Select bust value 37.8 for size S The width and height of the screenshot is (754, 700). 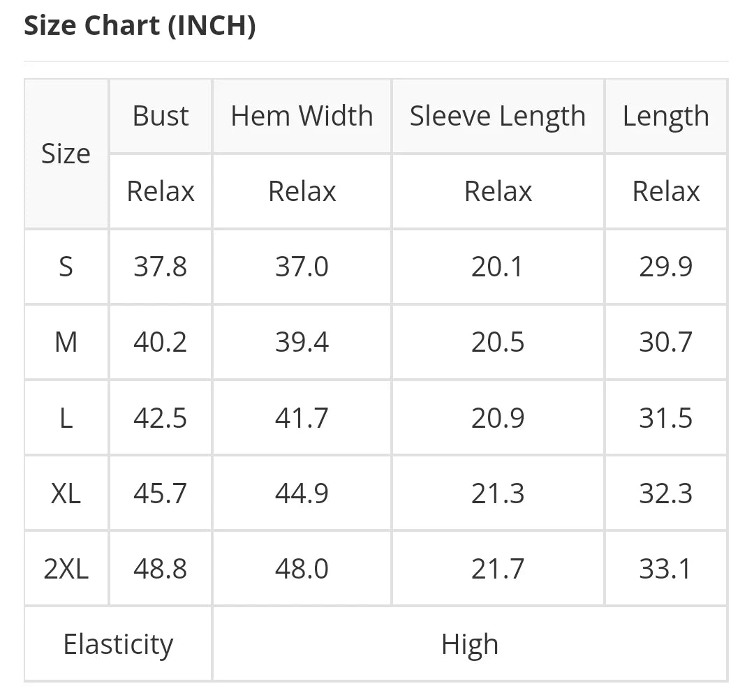coord(161,267)
